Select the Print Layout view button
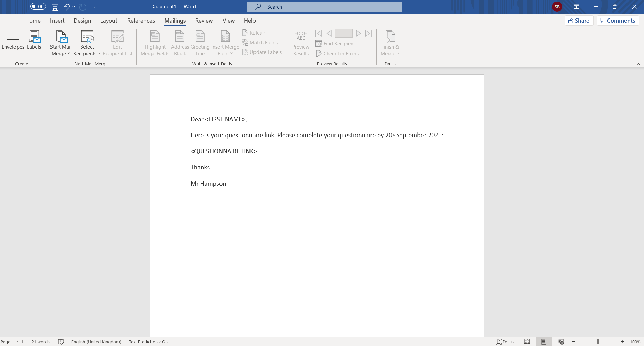Image resolution: width=644 pixels, height=346 pixels. pos(544,342)
